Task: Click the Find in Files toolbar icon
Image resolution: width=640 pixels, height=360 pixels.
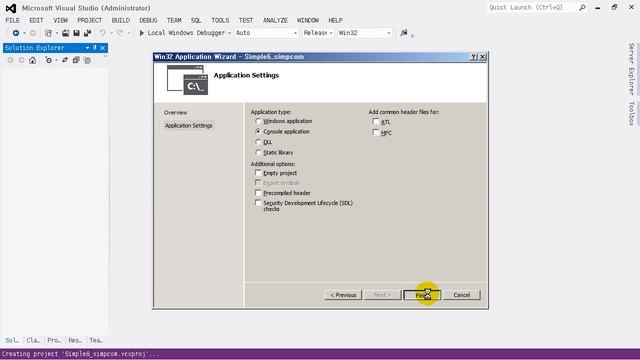Action: [x=404, y=33]
